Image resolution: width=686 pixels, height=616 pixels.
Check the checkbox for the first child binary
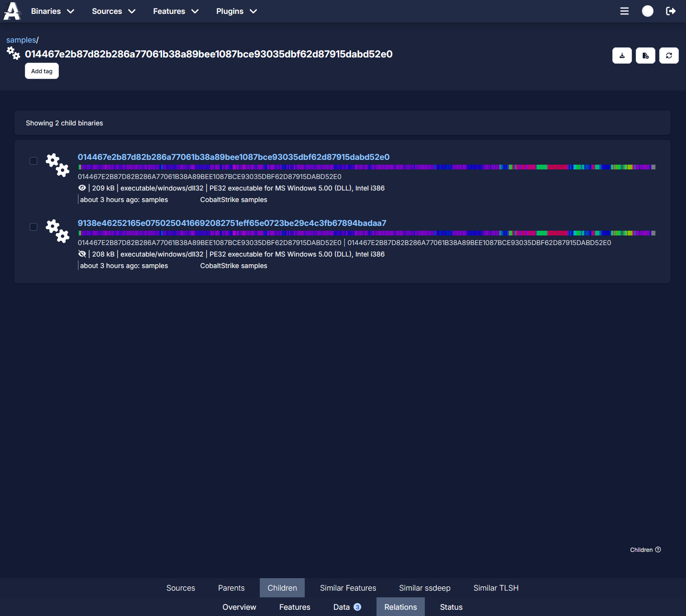[33, 161]
